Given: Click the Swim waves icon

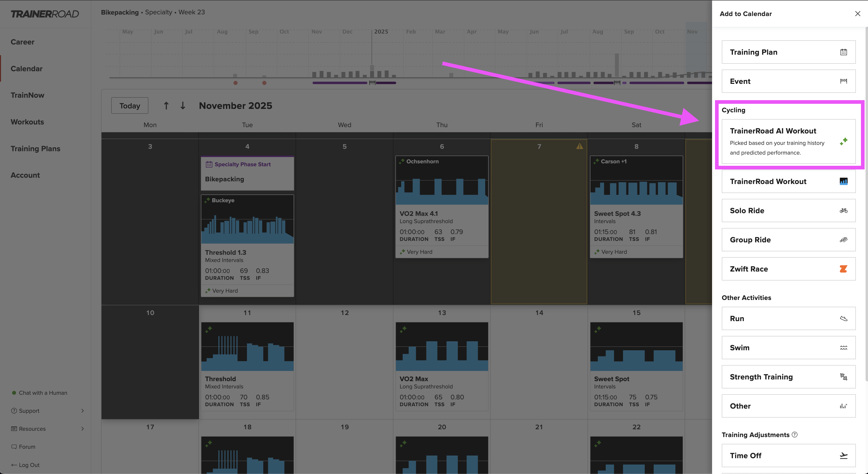Looking at the screenshot, I should (843, 348).
